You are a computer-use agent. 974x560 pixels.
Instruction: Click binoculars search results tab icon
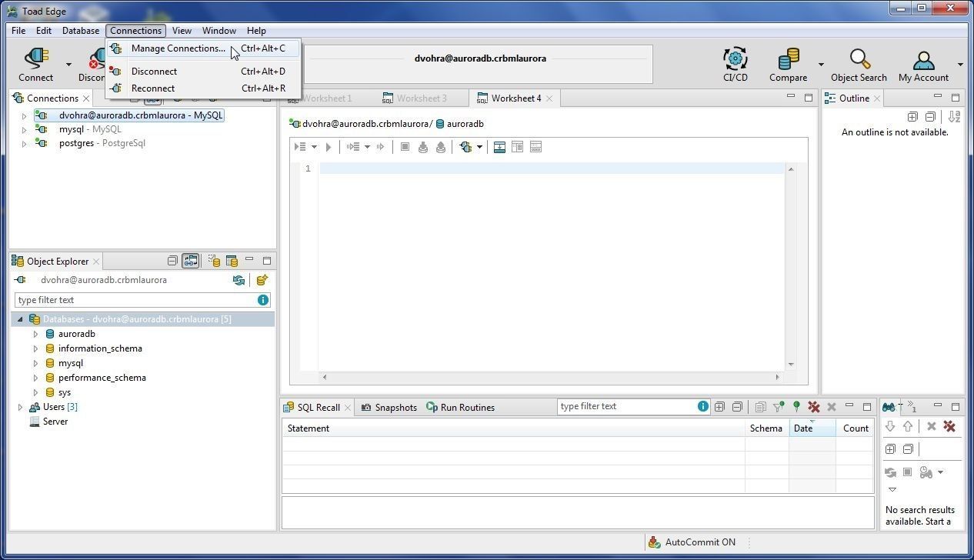[x=889, y=407]
